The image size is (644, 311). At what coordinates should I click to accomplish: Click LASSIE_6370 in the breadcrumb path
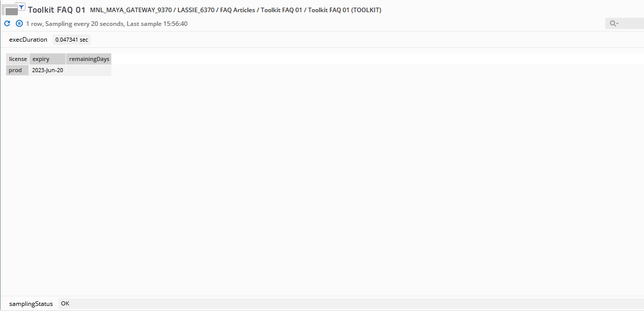(196, 10)
